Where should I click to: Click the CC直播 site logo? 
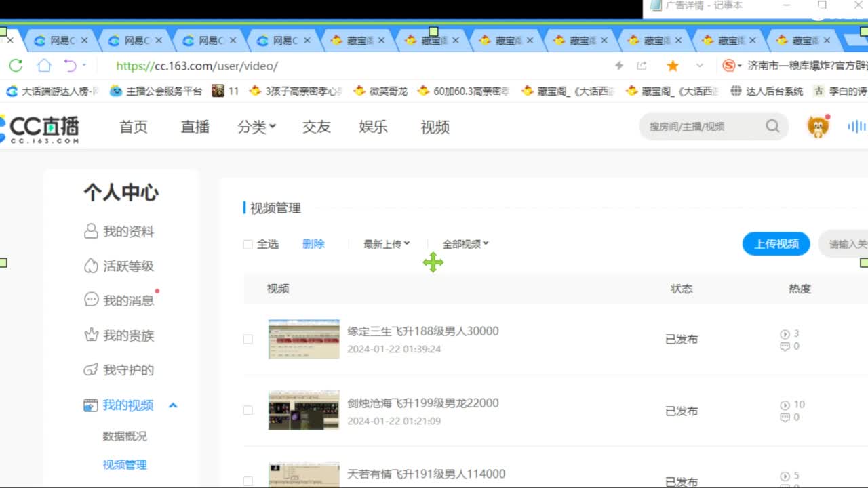coord(39,128)
